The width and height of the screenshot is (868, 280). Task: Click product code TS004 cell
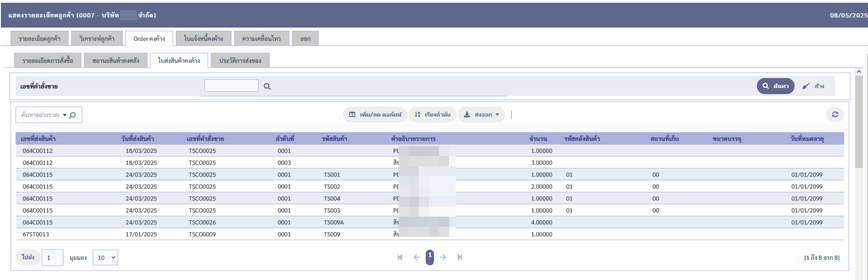tap(332, 198)
